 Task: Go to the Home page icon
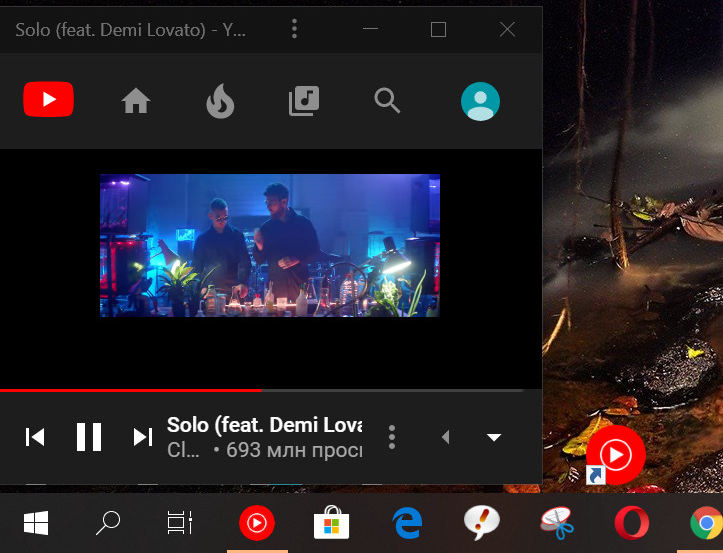tap(136, 101)
